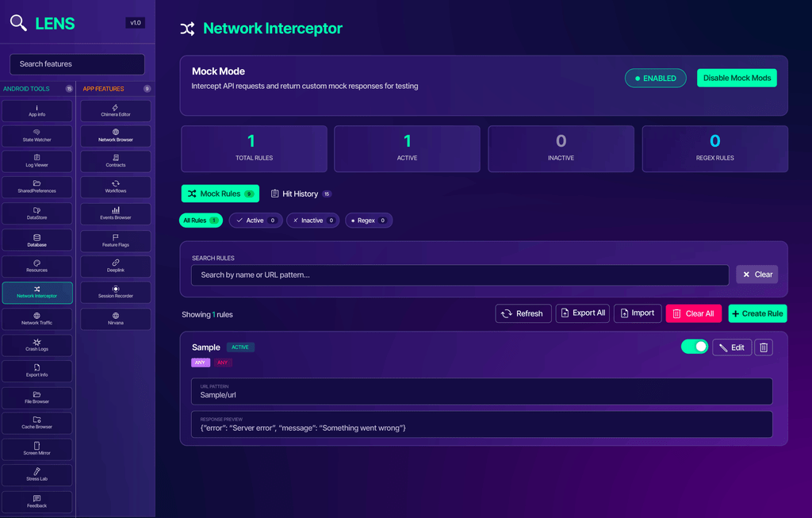Click the Inactive stat card

[x=561, y=148]
